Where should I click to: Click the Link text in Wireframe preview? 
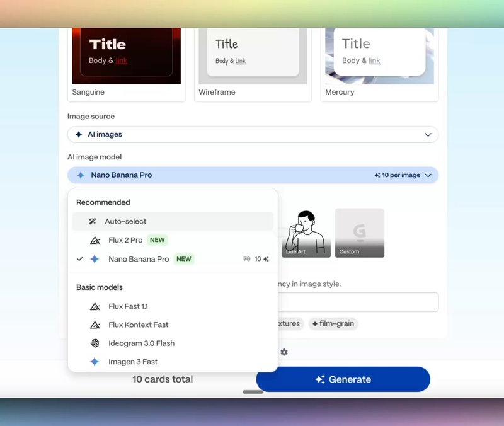(241, 60)
